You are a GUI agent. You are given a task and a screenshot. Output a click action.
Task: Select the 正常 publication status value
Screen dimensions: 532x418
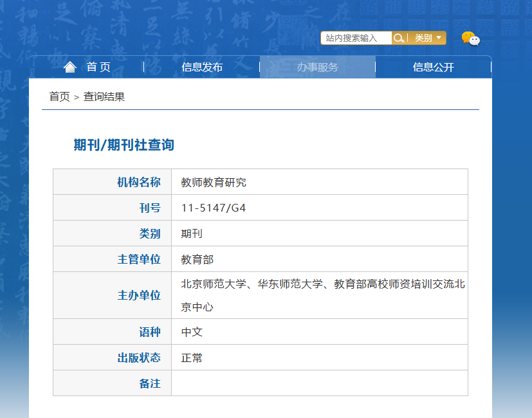pos(192,358)
